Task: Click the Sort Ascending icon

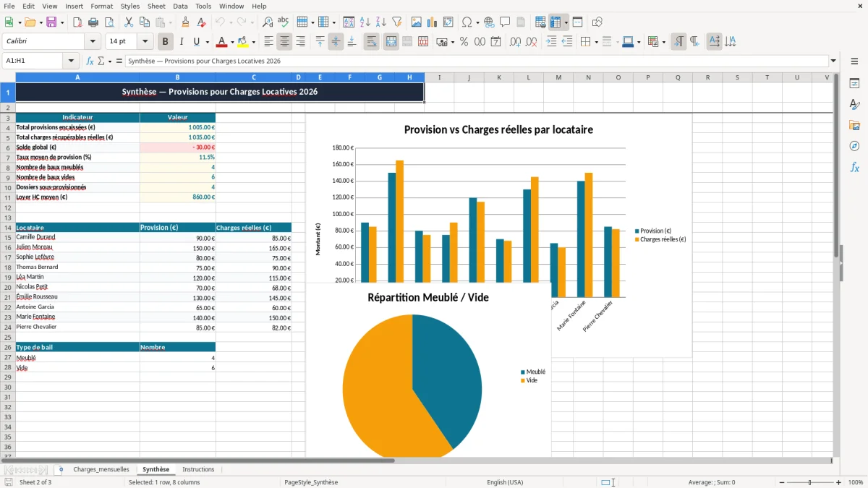Action: (x=365, y=22)
